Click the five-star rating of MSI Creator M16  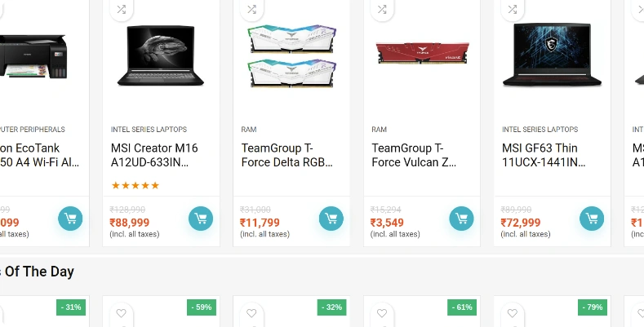tap(135, 185)
